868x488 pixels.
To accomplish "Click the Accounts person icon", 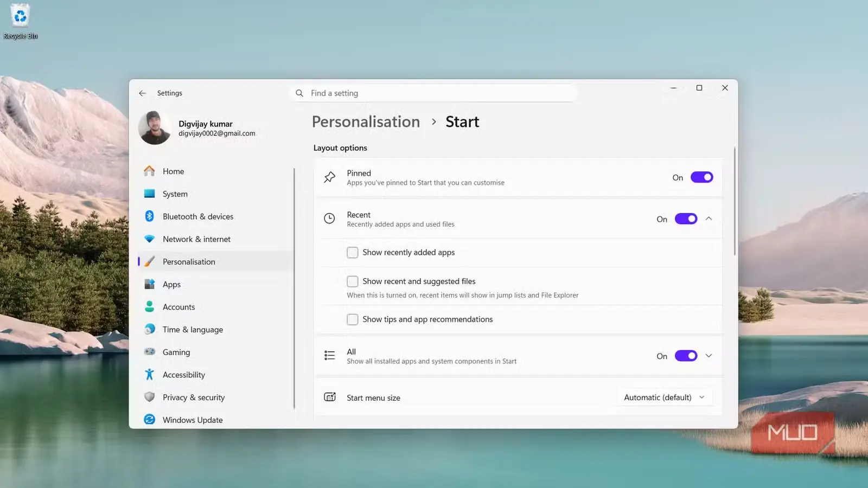I will tap(149, 307).
